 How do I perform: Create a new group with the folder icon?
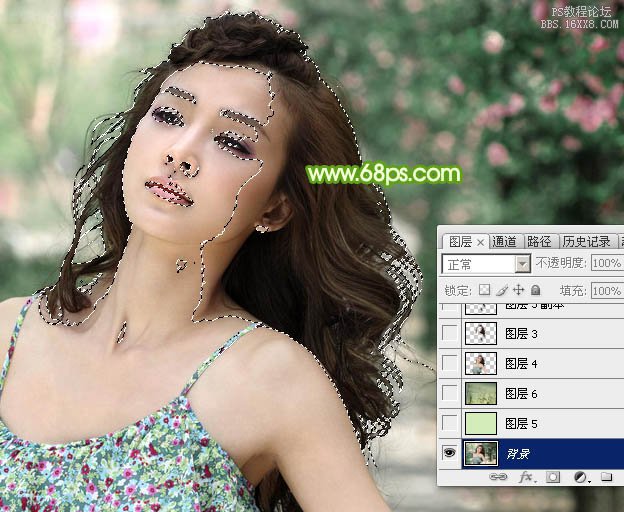(x=606, y=477)
